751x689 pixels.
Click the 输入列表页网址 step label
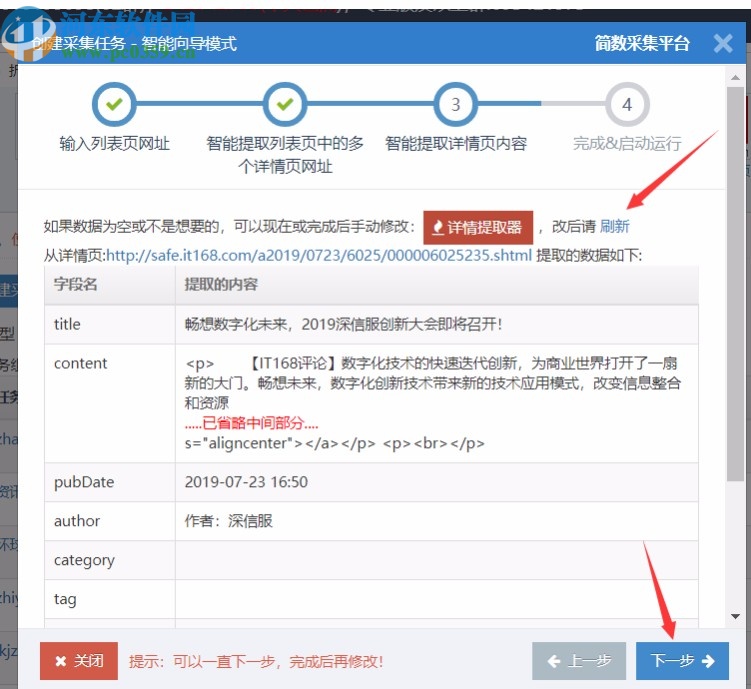pos(114,143)
